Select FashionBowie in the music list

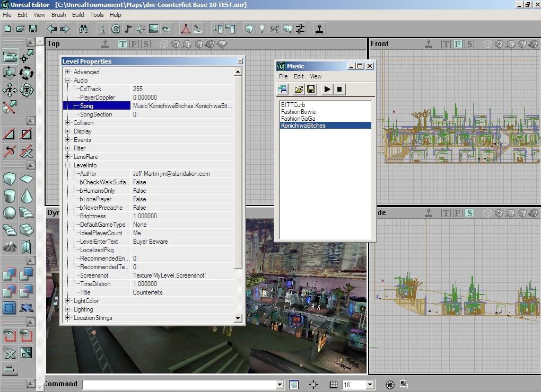[x=299, y=112]
